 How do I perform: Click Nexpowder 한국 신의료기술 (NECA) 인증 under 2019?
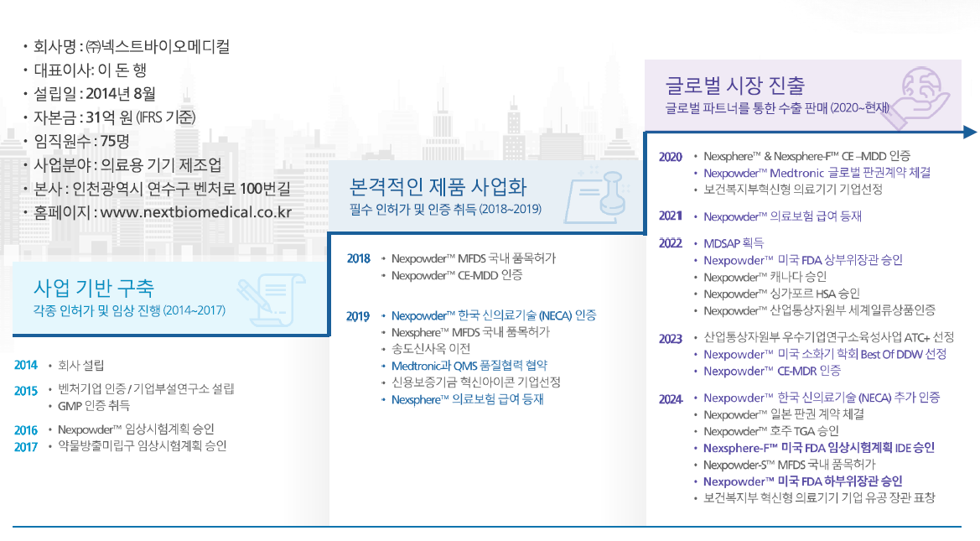tap(494, 315)
